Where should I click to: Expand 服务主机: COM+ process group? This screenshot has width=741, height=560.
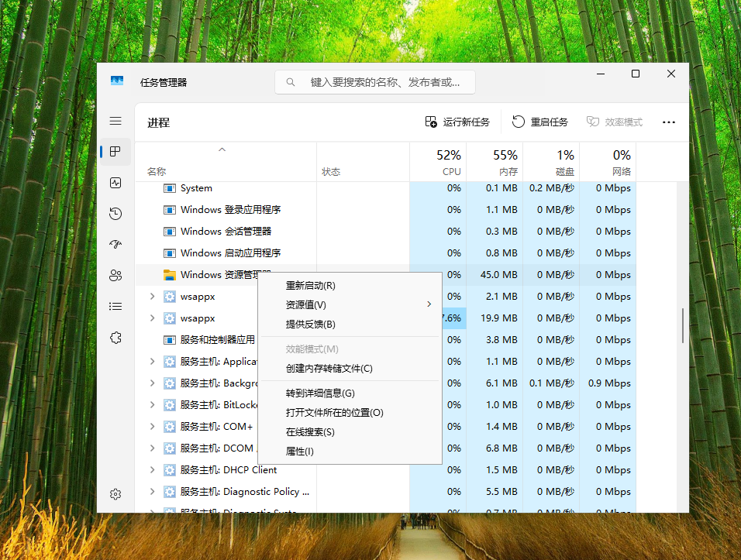coord(152,426)
